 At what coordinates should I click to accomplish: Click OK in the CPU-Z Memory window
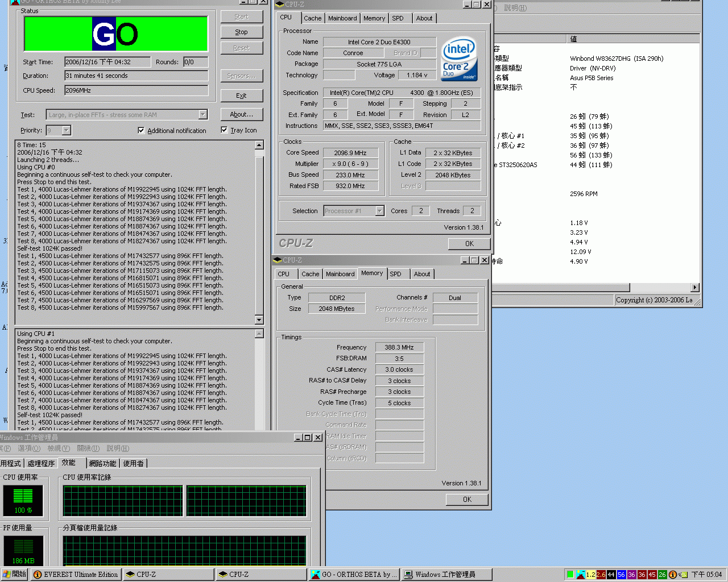coord(467,500)
